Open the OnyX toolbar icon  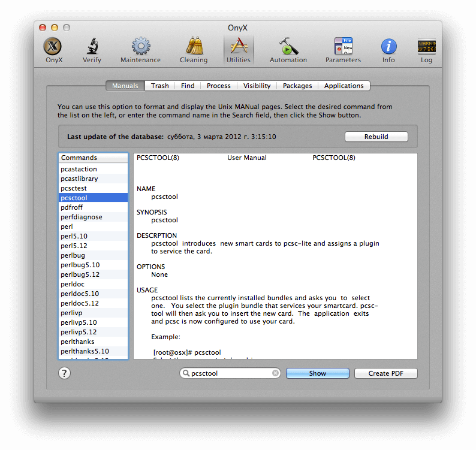54,50
